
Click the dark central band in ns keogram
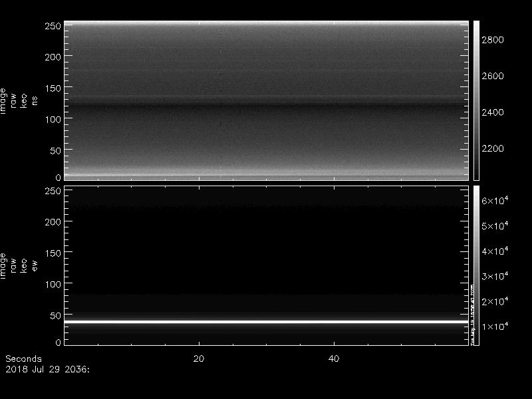pos(267,106)
